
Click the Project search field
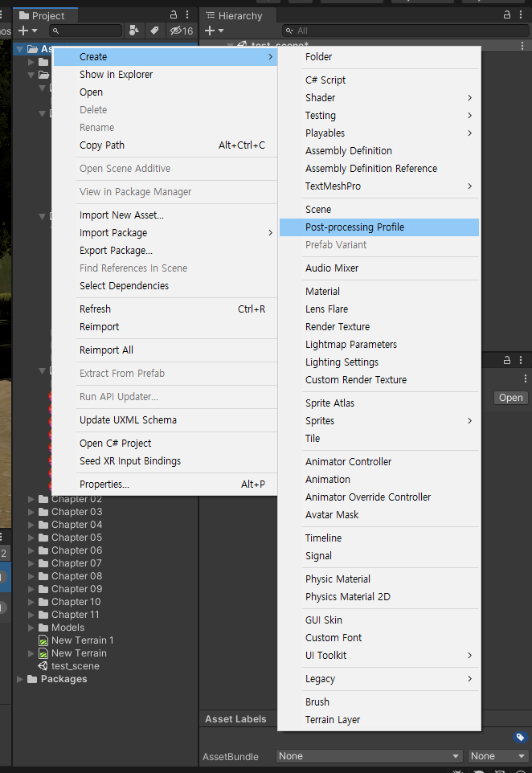(86, 31)
